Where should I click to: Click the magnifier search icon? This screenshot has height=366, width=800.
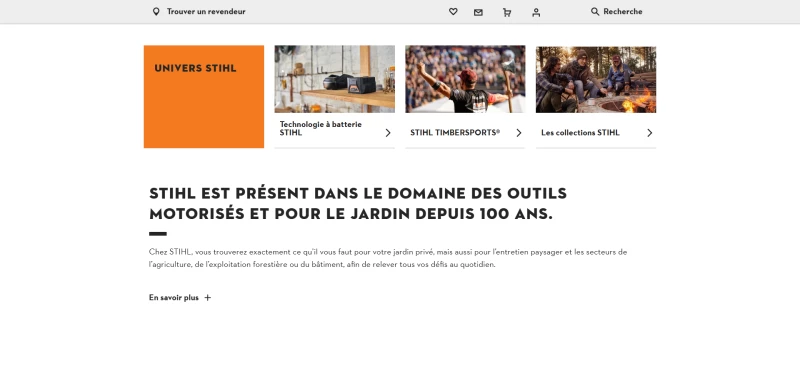click(595, 11)
